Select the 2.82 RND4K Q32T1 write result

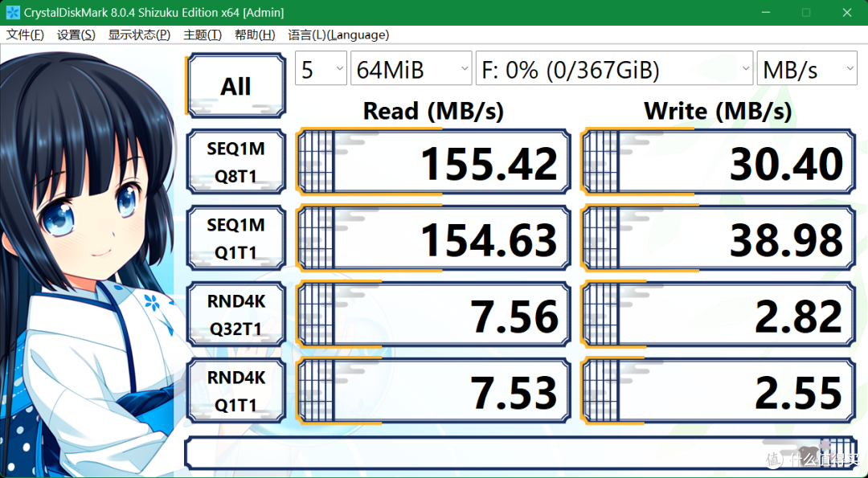[719, 314]
